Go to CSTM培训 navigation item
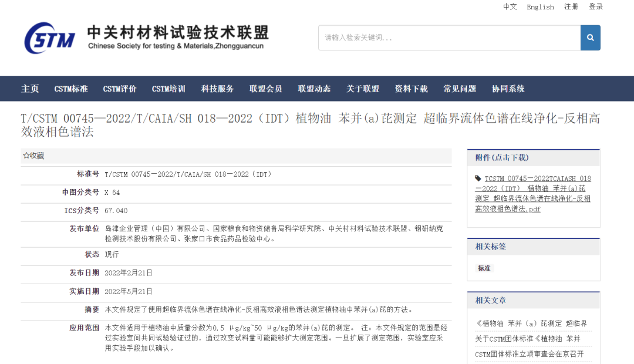 coord(168,89)
